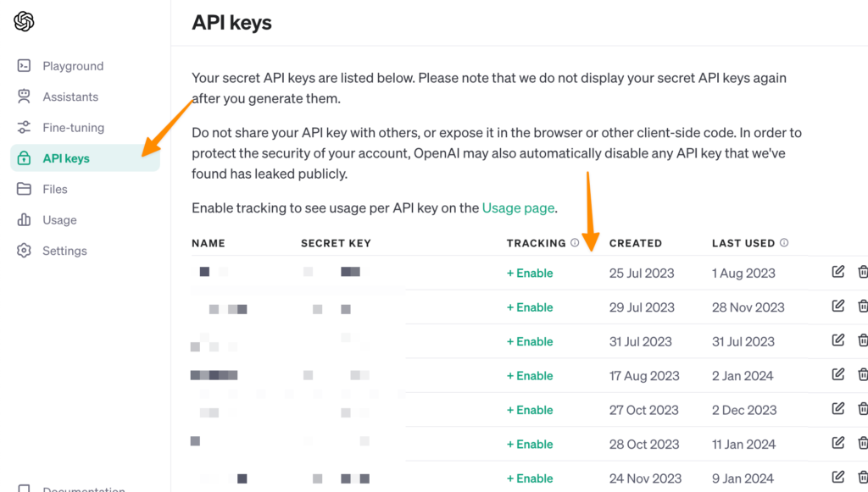868x492 pixels.
Task: Enable tracking for key created 24 Nov 2023
Action: [x=530, y=478]
